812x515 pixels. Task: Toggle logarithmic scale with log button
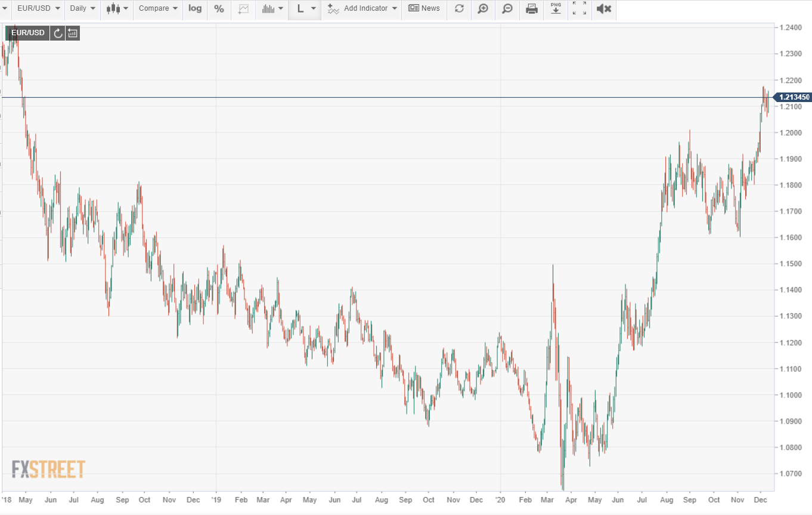[x=195, y=8]
